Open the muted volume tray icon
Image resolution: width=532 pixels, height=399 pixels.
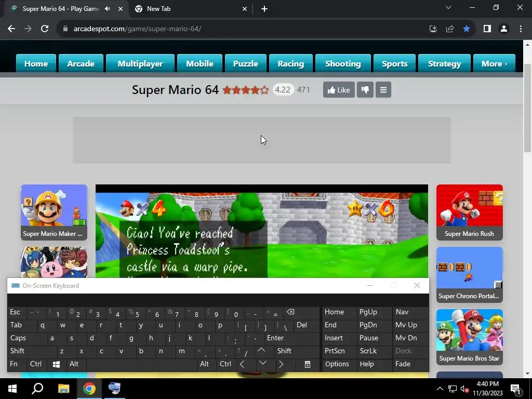(464, 389)
